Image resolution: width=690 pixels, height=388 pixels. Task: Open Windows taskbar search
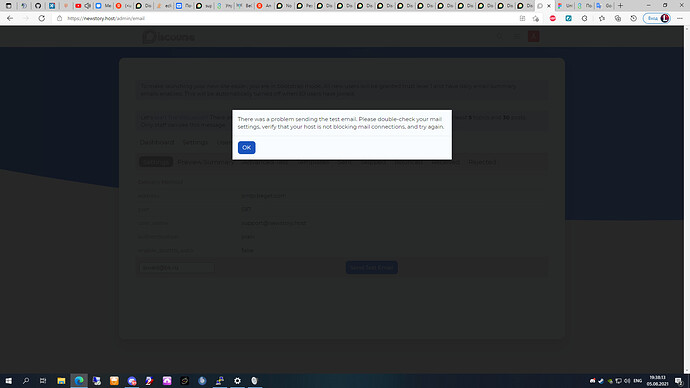[x=26, y=381]
